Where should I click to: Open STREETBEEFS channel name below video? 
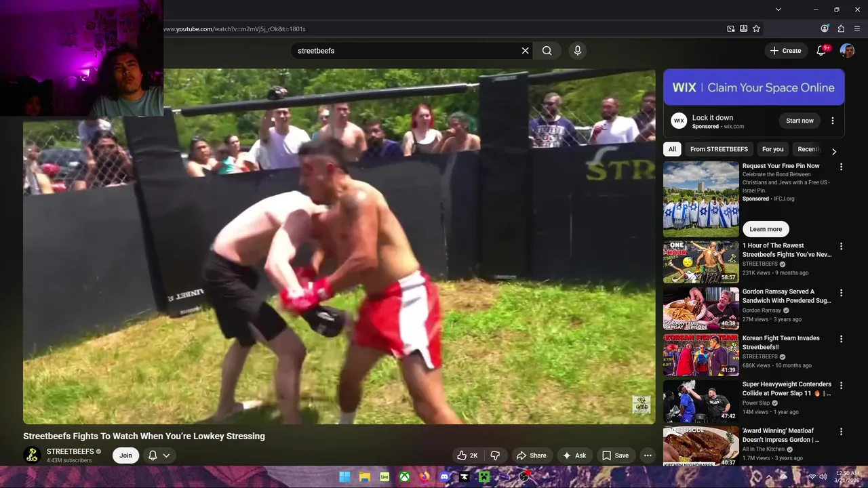(71, 452)
